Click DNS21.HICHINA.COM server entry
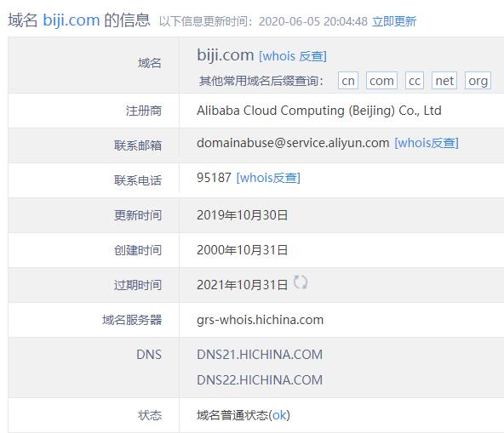The height and width of the screenshot is (433, 504). [x=260, y=354]
